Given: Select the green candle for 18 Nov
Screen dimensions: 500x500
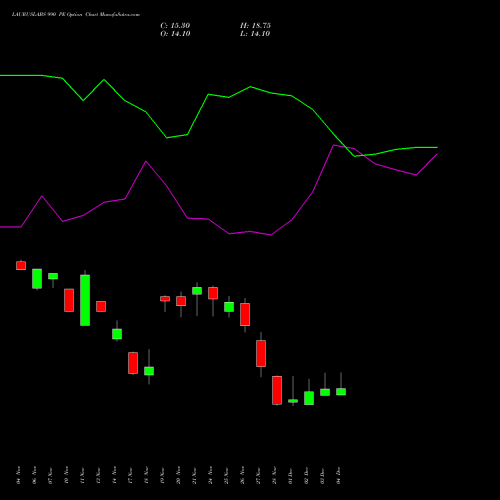Looking at the screenshot, I should (149, 371).
